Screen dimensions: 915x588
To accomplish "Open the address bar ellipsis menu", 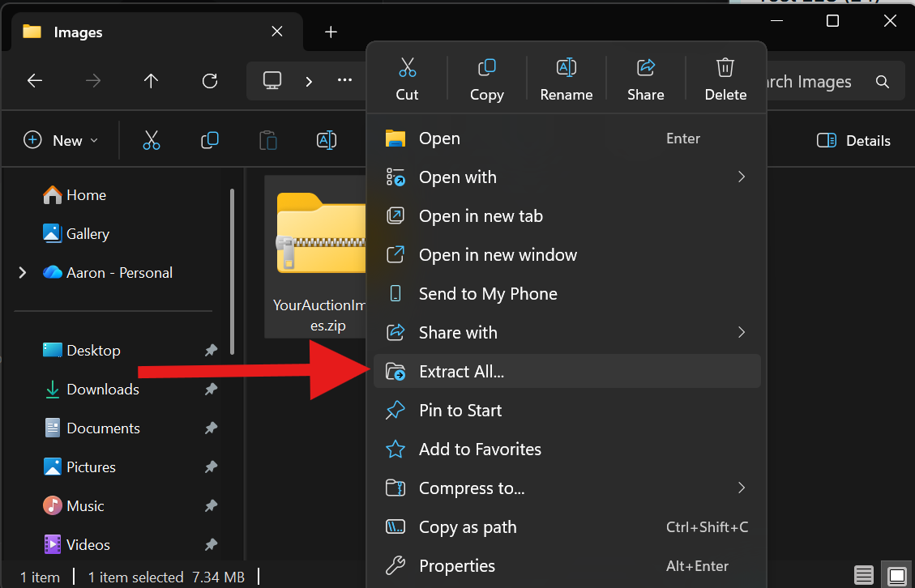I will coord(345,81).
